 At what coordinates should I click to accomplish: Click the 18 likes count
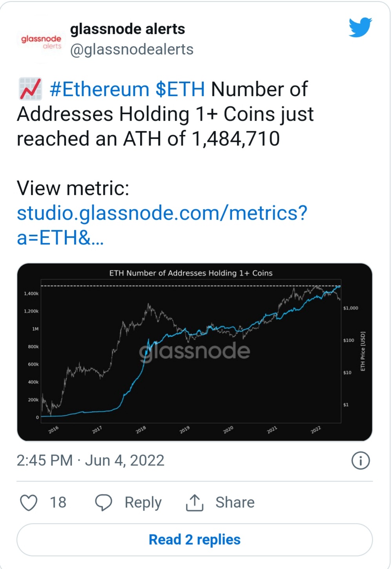click(x=58, y=503)
